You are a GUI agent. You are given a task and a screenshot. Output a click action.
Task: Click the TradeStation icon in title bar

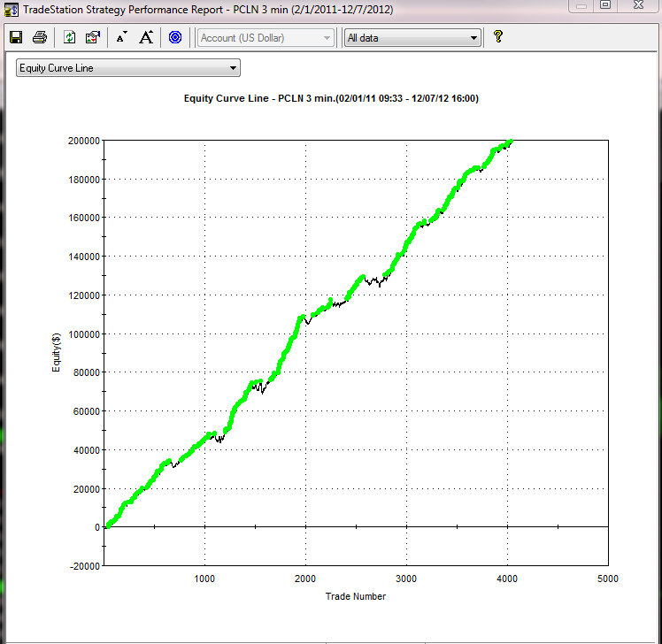(11, 10)
